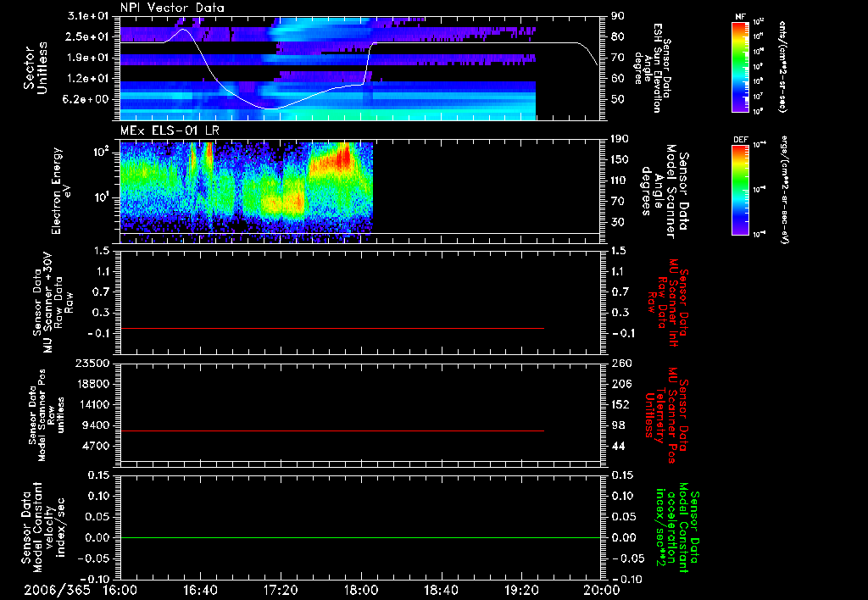Click the 'DEF' label above the color bar
Viewport: 868px width, 600px height.
tap(741, 140)
